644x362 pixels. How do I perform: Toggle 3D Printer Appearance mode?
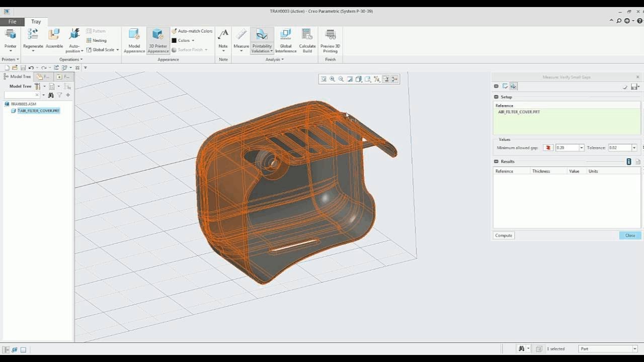158,40
